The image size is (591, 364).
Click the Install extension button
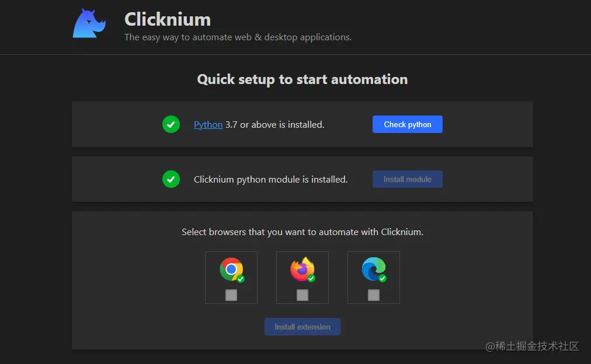tap(302, 327)
